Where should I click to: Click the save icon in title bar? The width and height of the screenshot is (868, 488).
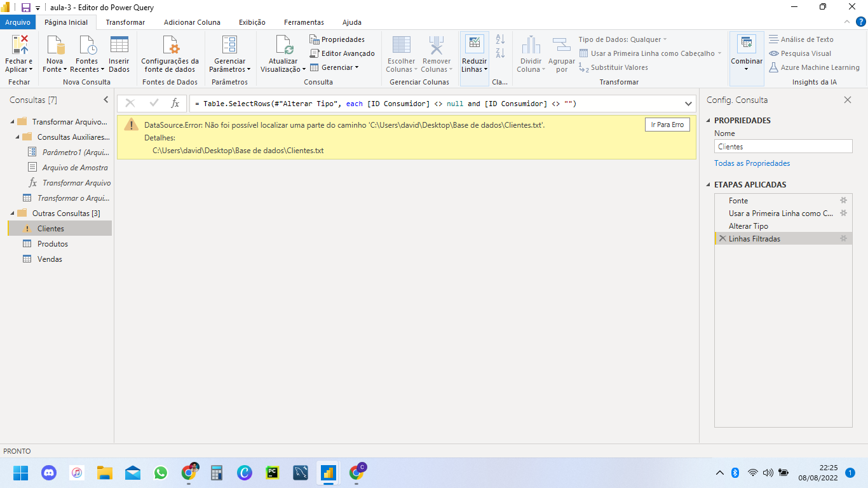point(26,8)
